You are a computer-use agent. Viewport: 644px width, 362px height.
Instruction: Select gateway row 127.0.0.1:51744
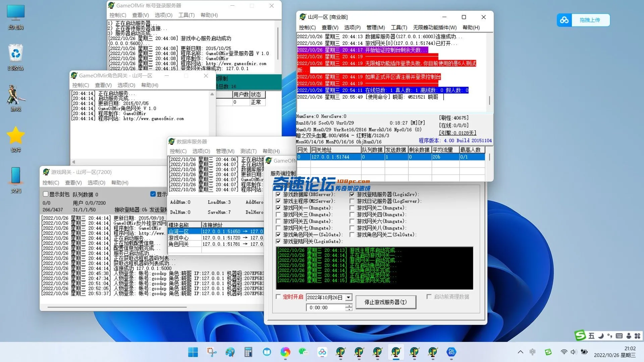point(391,157)
